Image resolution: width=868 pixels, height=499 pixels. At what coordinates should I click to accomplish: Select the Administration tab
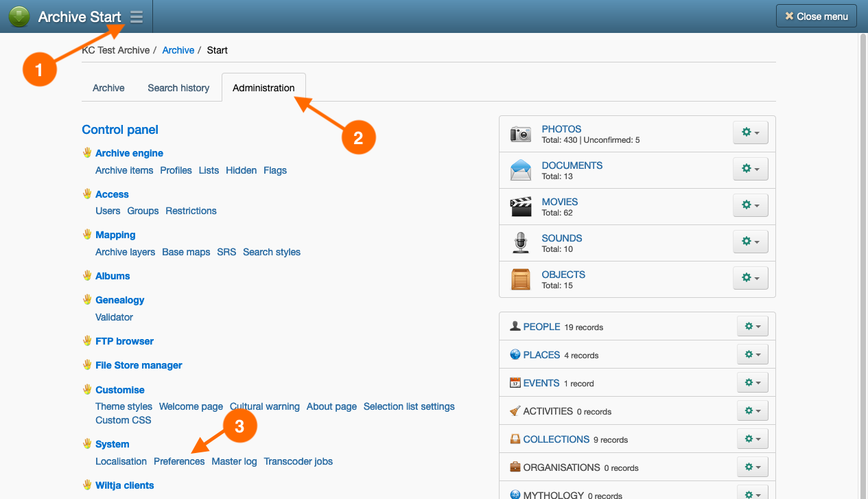(263, 88)
